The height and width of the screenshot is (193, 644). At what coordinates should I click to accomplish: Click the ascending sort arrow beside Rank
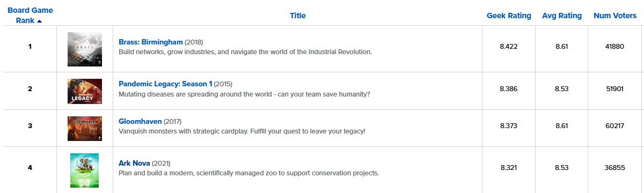pyautogui.click(x=39, y=21)
